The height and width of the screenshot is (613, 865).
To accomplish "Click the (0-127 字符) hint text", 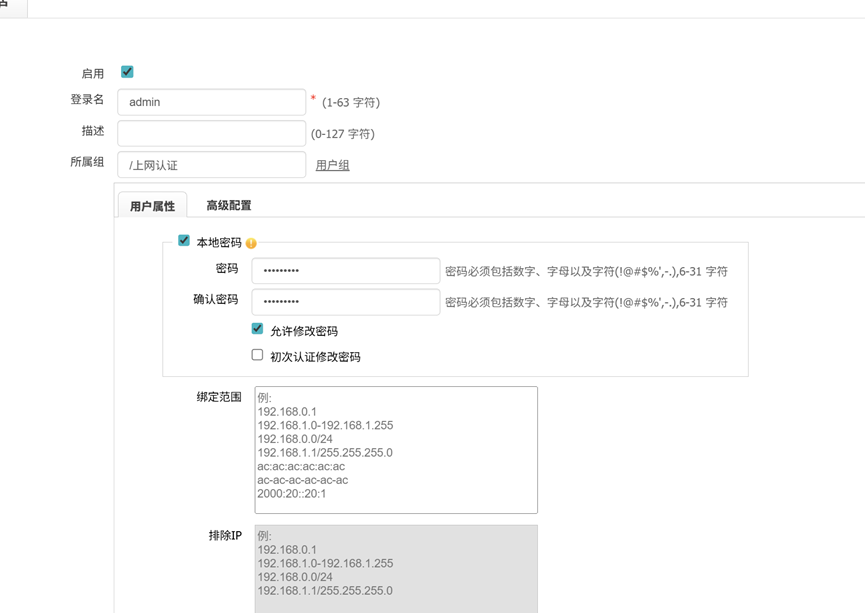I will [x=343, y=134].
